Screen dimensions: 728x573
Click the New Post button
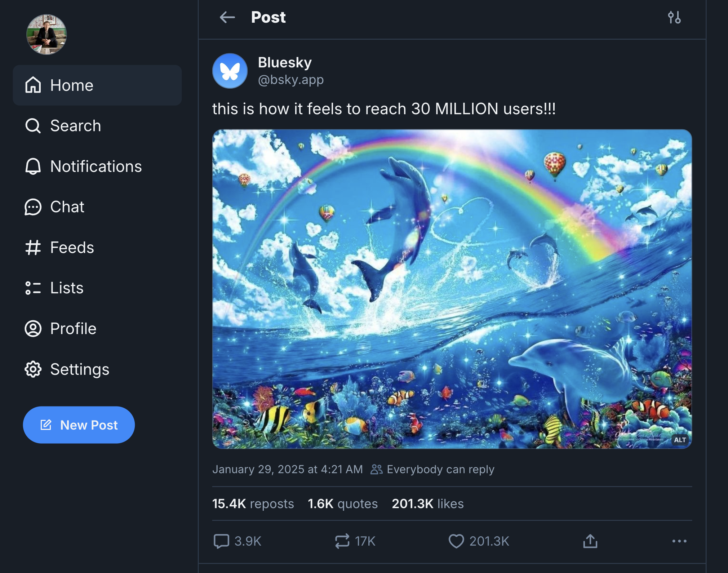pyautogui.click(x=79, y=425)
